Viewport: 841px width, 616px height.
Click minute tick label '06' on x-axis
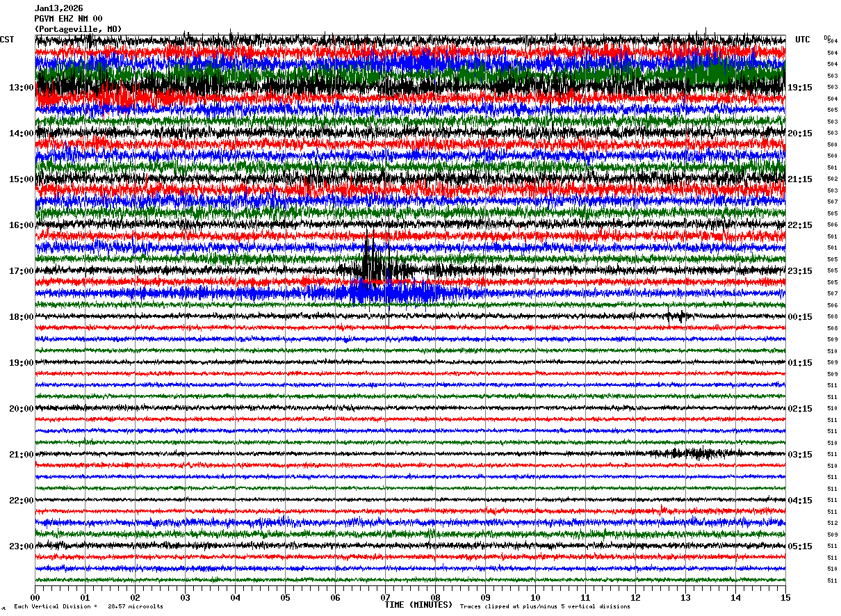pos(335,597)
